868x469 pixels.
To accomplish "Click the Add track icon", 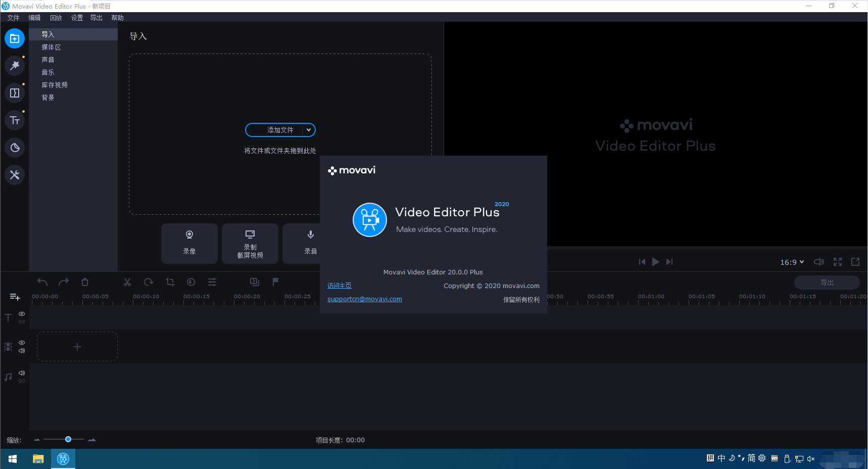I will 15,297.
